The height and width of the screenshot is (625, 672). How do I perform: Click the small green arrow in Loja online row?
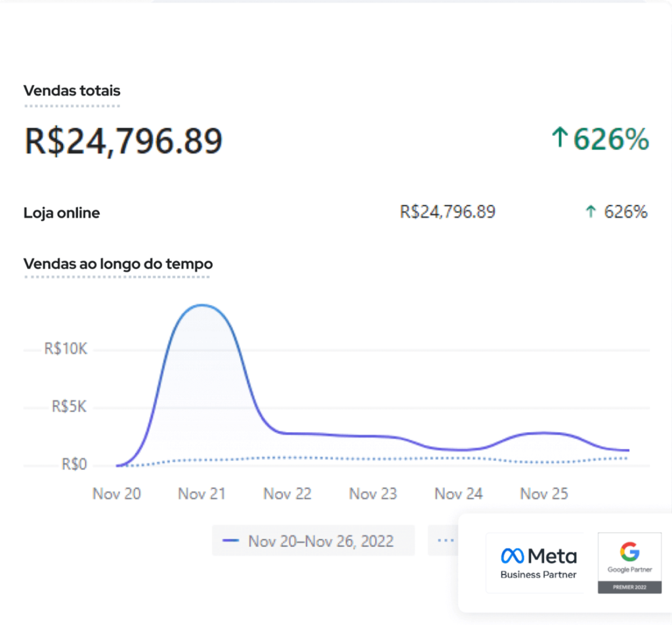tap(591, 211)
